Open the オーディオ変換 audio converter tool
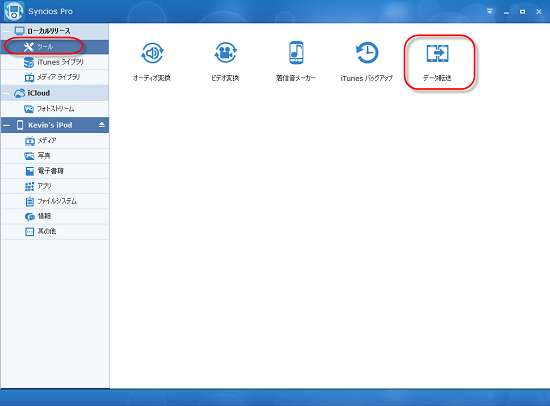The image size is (550, 406). (152, 61)
